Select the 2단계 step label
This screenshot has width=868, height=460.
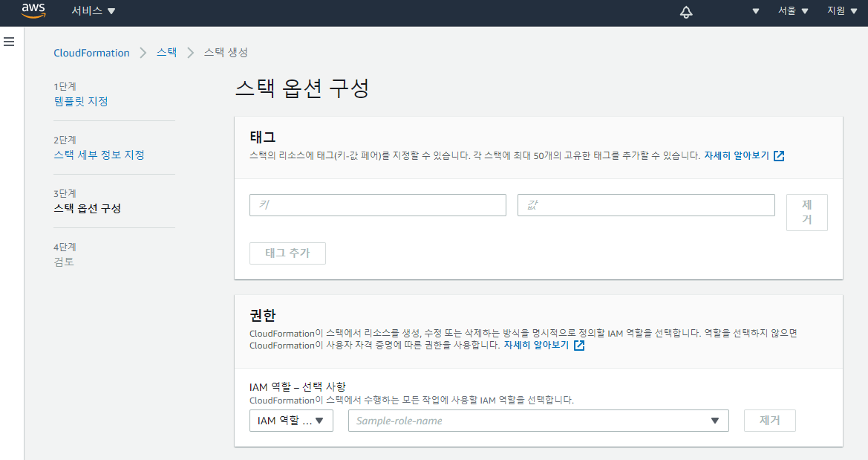pos(65,140)
